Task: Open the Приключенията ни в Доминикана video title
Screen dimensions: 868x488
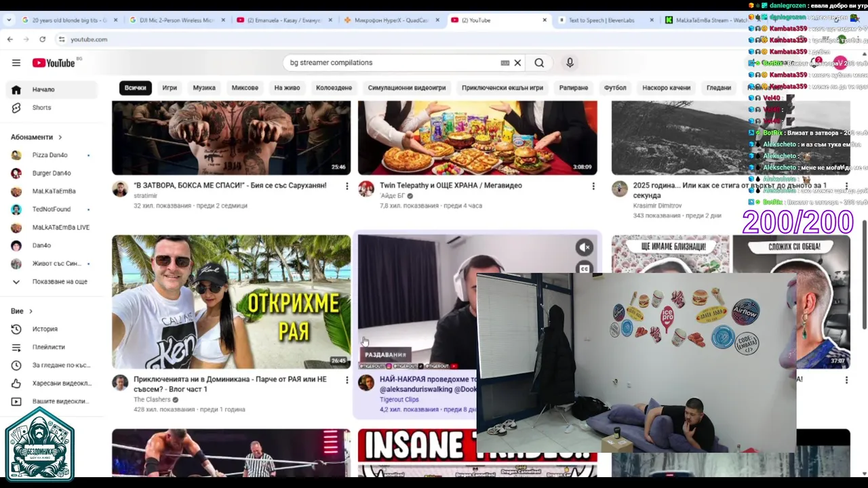Action: [x=230, y=384]
